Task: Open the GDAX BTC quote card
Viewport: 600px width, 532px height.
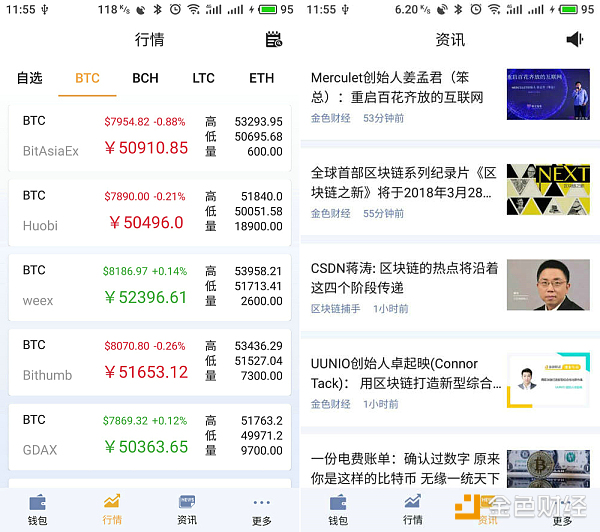Action: point(150,437)
